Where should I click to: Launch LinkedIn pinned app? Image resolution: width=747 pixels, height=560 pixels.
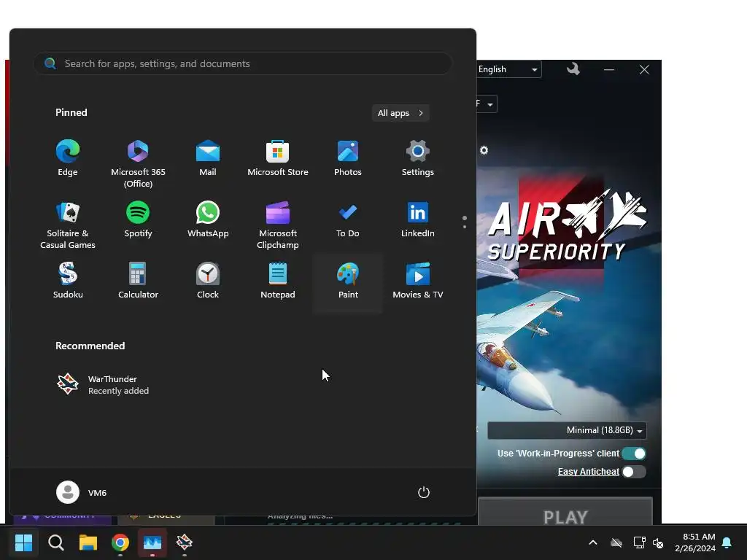(417, 219)
